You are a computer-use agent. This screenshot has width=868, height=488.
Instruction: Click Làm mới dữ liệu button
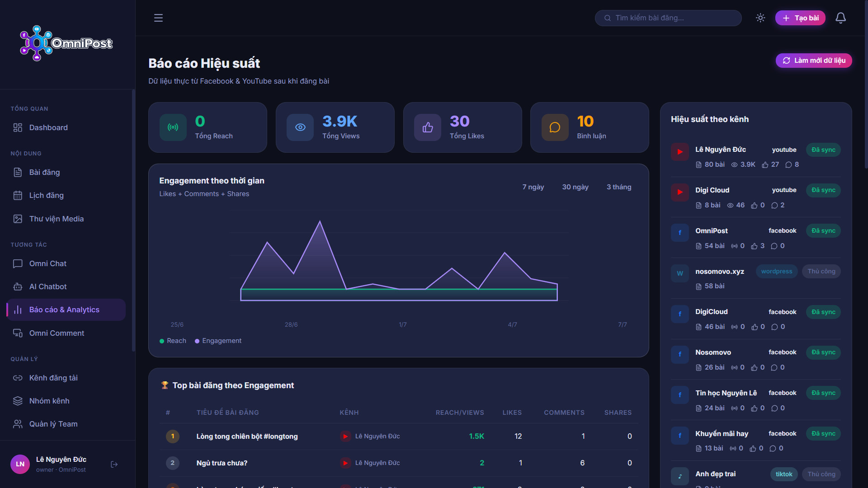pos(814,61)
